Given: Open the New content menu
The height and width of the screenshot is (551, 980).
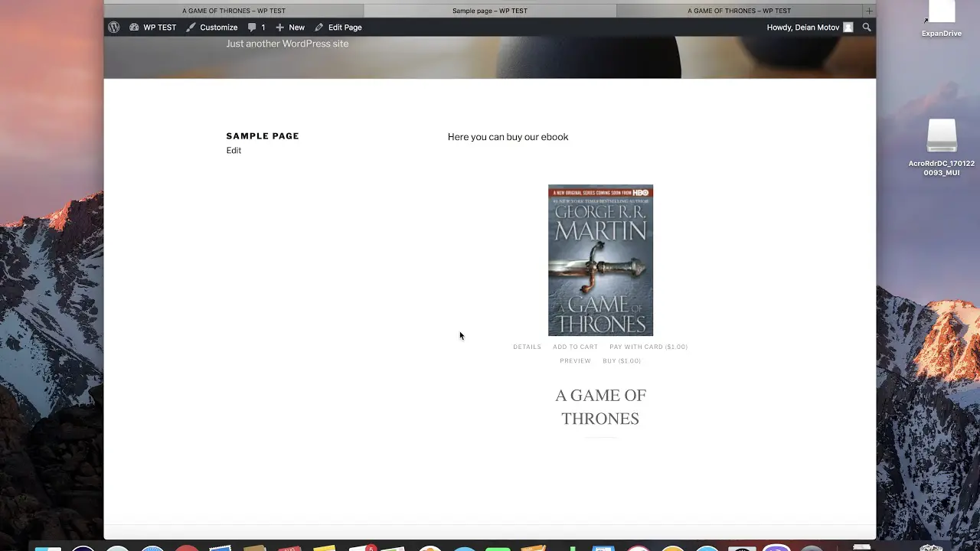Looking at the screenshot, I should tap(290, 27).
